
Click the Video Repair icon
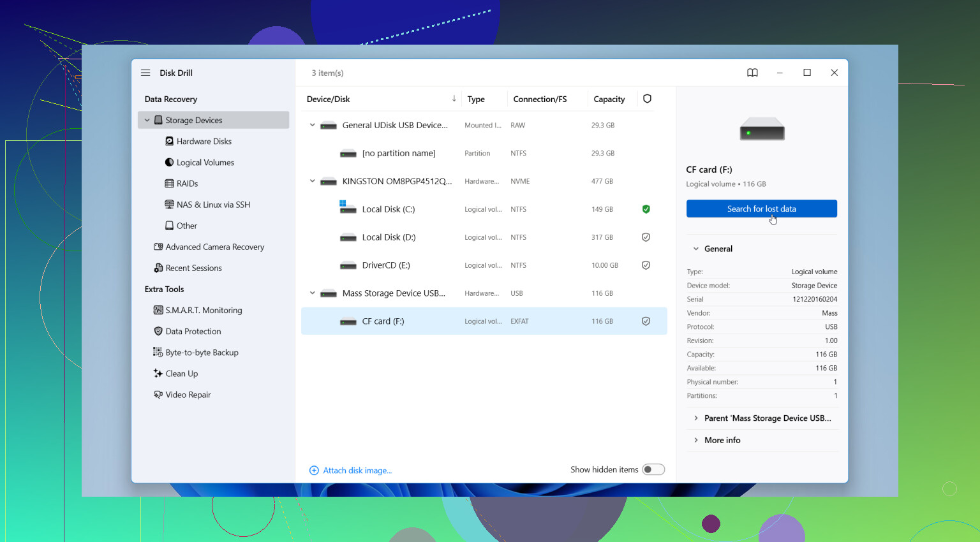click(x=158, y=394)
